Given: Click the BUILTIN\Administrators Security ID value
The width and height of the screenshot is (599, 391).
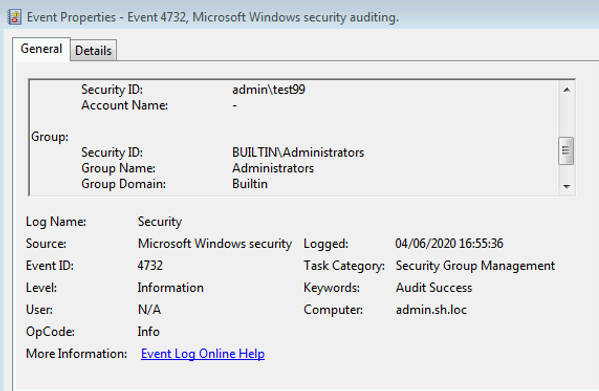Looking at the screenshot, I should 298,152.
